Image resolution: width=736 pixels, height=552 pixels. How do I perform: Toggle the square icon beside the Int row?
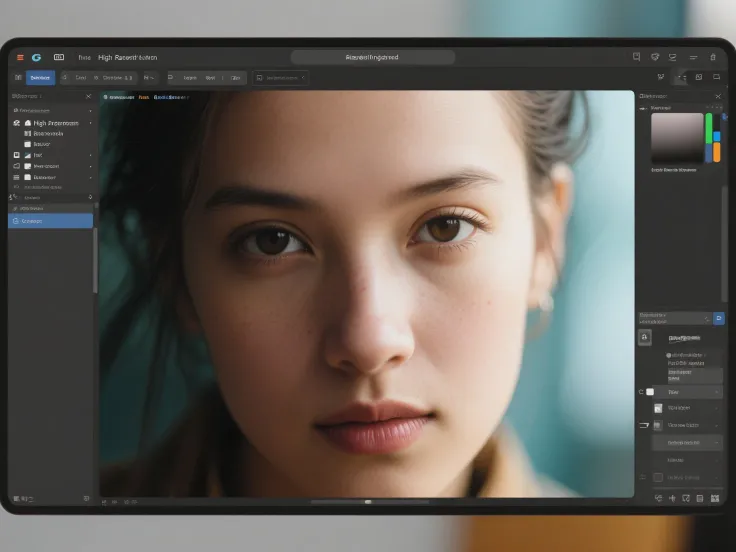[x=17, y=155]
